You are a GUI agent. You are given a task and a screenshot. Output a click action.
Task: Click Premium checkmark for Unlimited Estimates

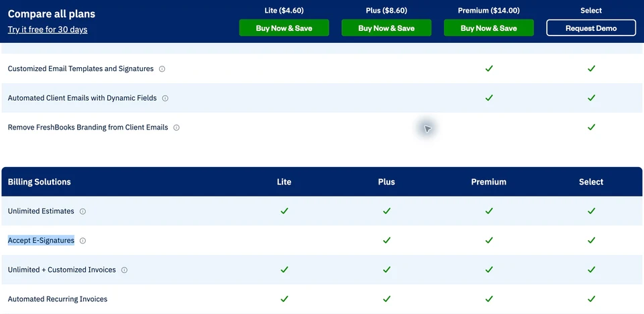coord(489,211)
